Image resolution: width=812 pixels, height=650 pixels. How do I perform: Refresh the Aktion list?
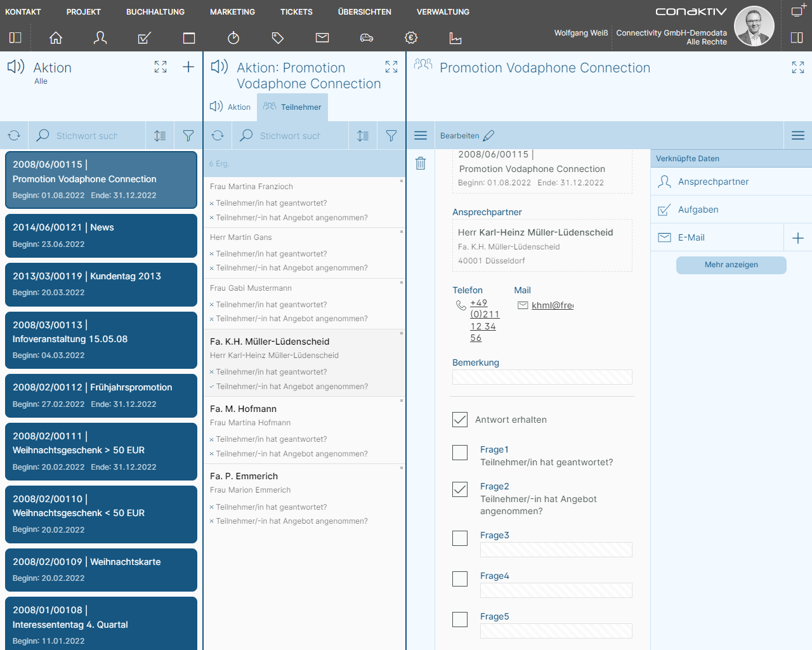14,135
